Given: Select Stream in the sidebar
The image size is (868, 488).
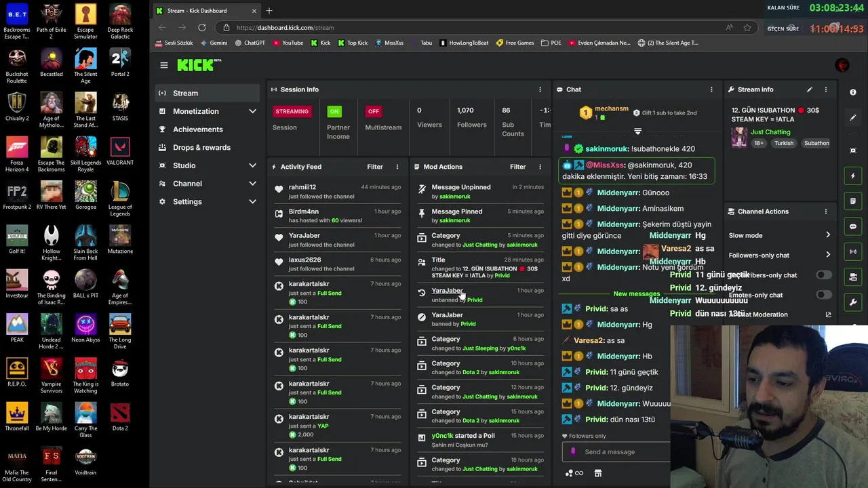Looking at the screenshot, I should coord(208,93).
